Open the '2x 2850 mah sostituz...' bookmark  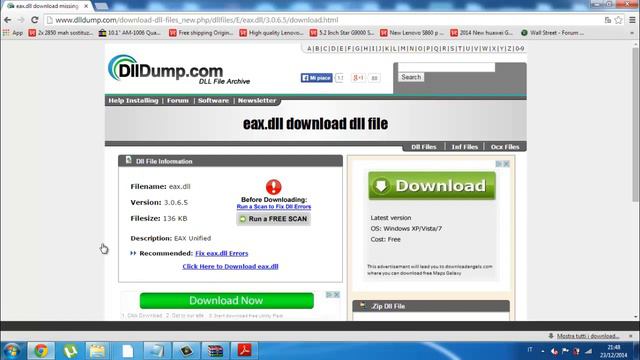click(x=61, y=33)
